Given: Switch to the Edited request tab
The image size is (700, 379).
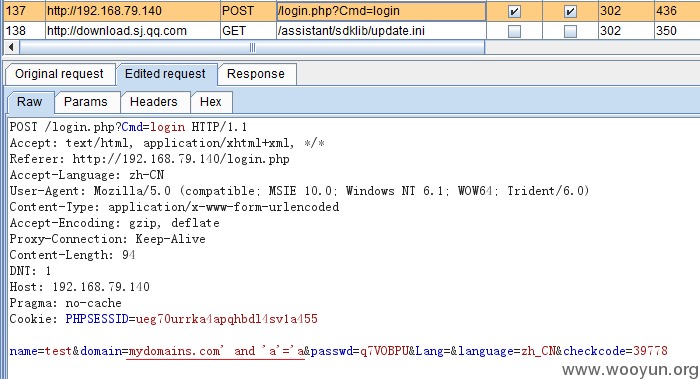Looking at the screenshot, I should coord(166,74).
